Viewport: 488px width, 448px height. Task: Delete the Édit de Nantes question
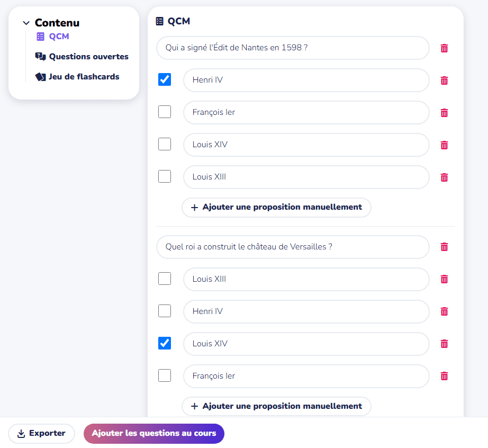tap(444, 48)
